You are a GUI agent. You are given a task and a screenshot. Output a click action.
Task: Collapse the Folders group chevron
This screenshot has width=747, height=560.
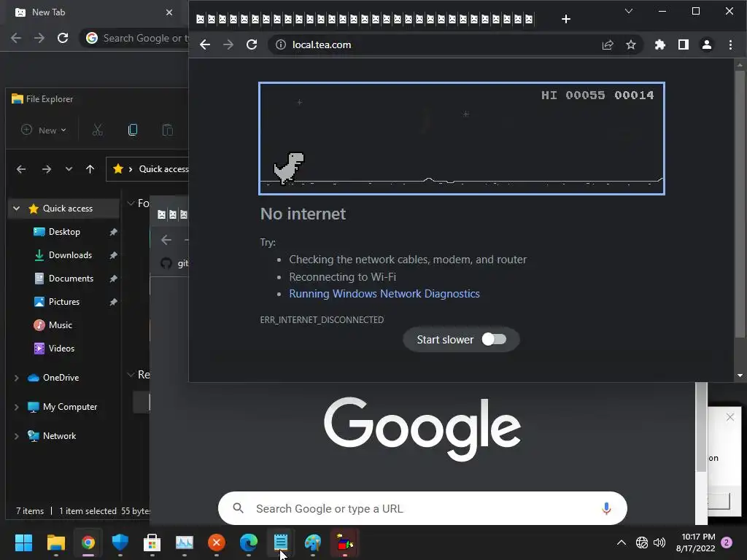(131, 203)
